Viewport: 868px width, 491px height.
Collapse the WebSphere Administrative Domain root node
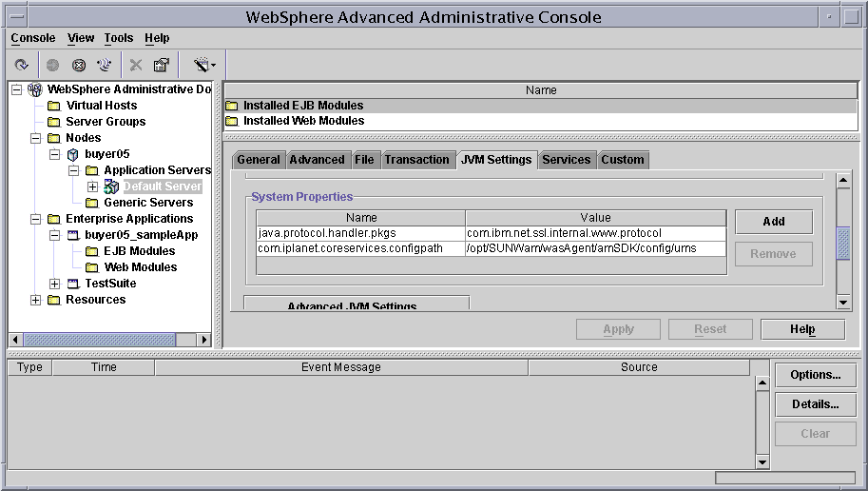pyautogui.click(x=16, y=89)
